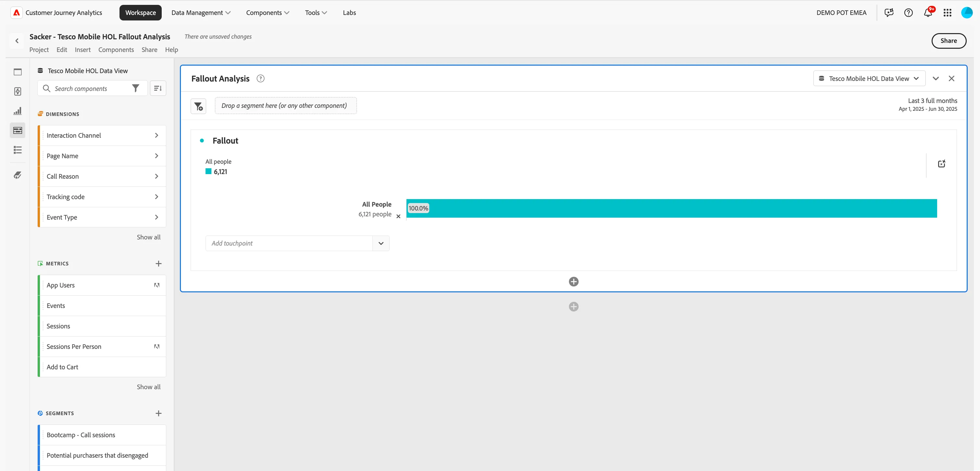Click the Share button
Screen dimensions: 980x471
click(949, 41)
